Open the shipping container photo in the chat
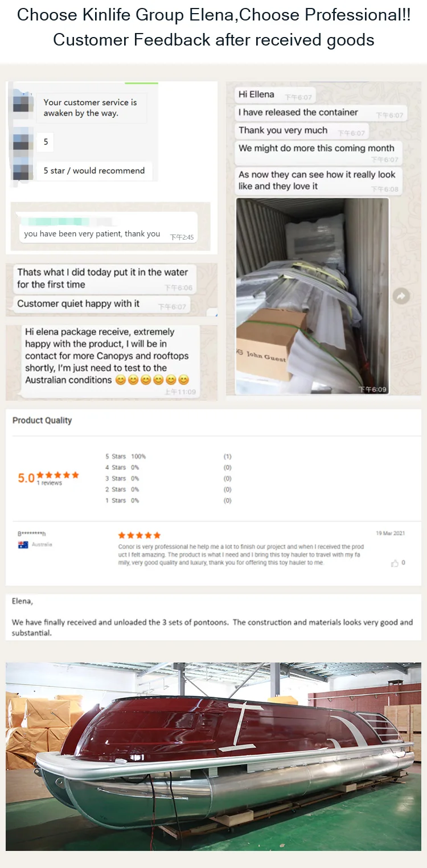 coord(312,296)
